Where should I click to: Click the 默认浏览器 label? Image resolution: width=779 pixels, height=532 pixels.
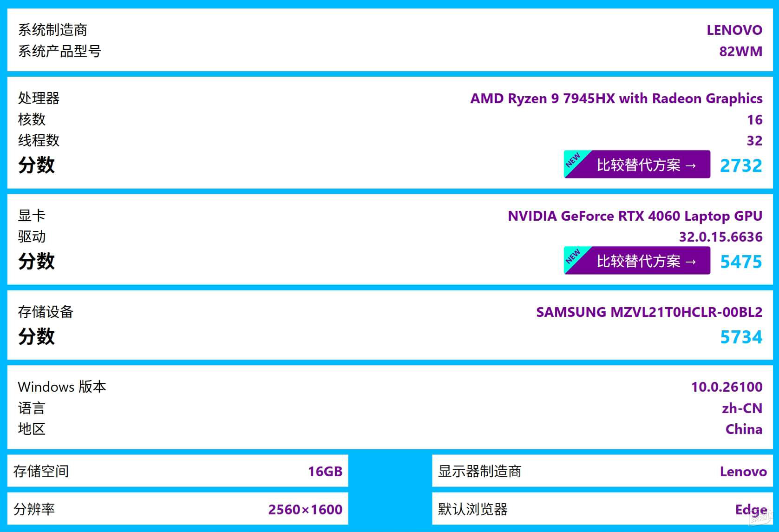472,509
